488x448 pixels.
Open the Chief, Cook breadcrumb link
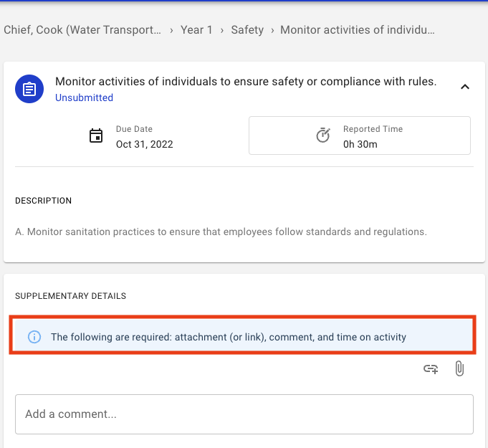[x=82, y=30]
